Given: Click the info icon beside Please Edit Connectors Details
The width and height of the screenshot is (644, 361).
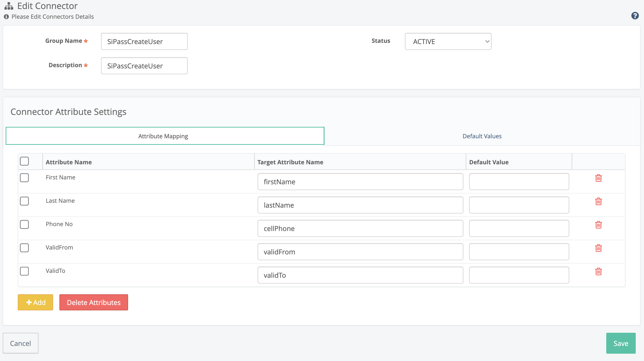Looking at the screenshot, I should click(x=6, y=17).
